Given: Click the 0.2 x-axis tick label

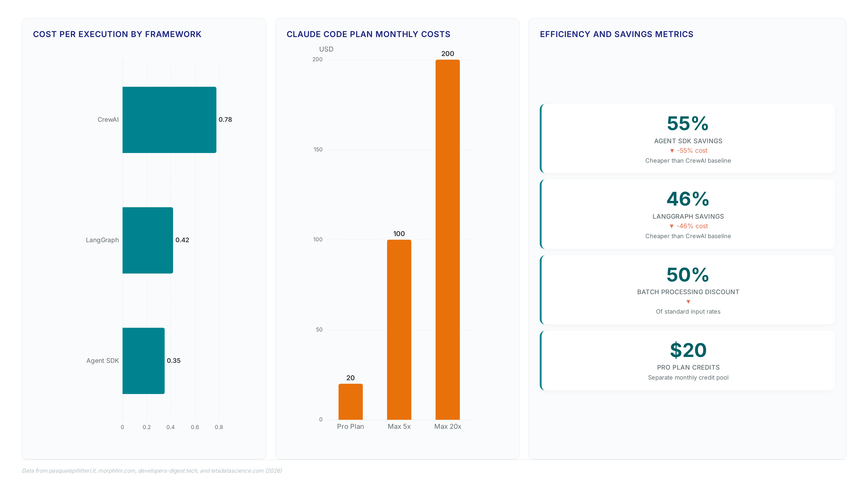Looking at the screenshot, I should 146,427.
